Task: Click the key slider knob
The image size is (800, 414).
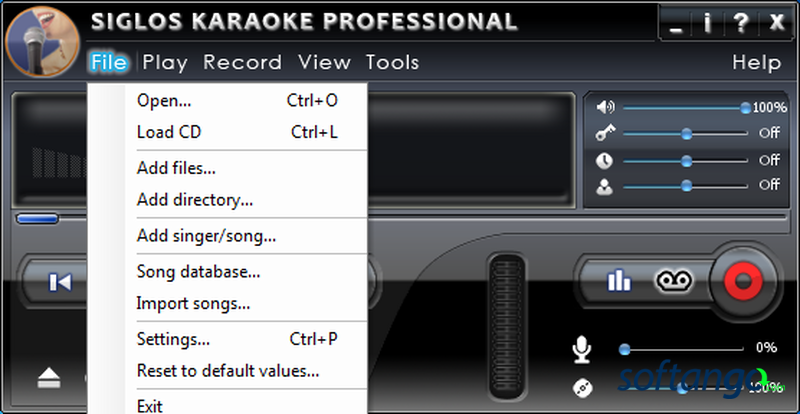Action: tap(687, 134)
